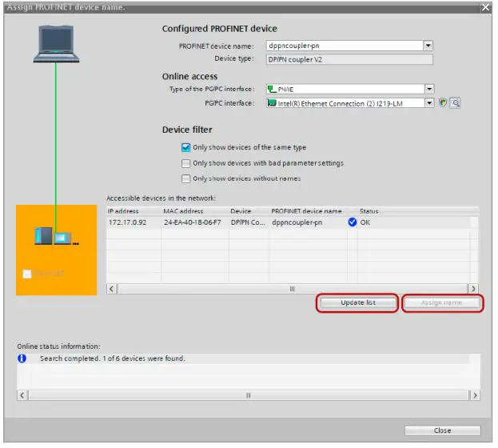Click the magnifier search icon beside the PG/PC interface
Screen dimensions: 498x448
pos(455,102)
